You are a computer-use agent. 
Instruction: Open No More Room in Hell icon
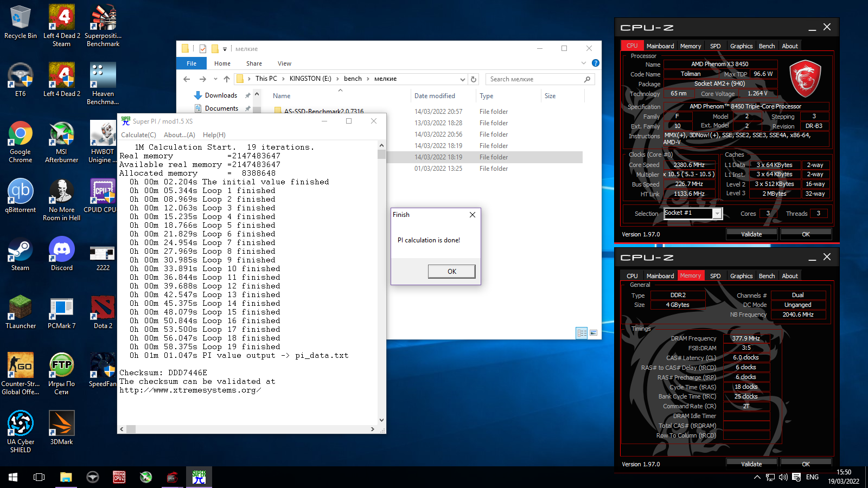coord(62,200)
